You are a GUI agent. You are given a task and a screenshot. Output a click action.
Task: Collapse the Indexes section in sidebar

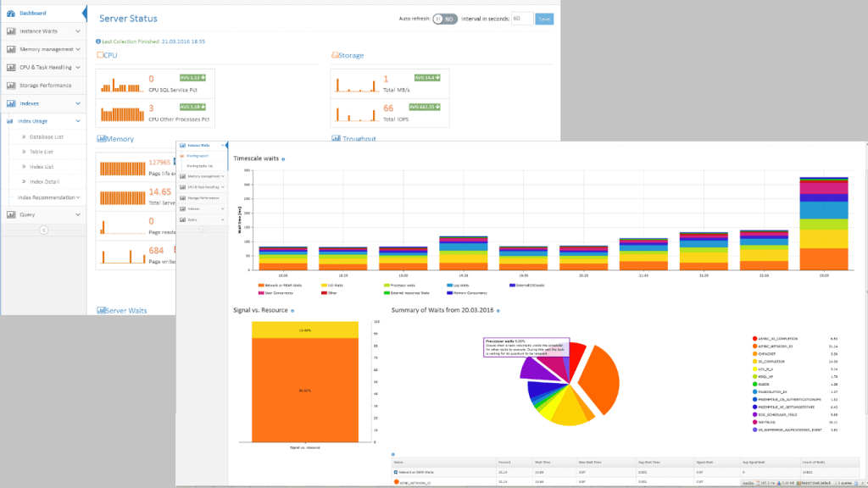click(x=77, y=102)
